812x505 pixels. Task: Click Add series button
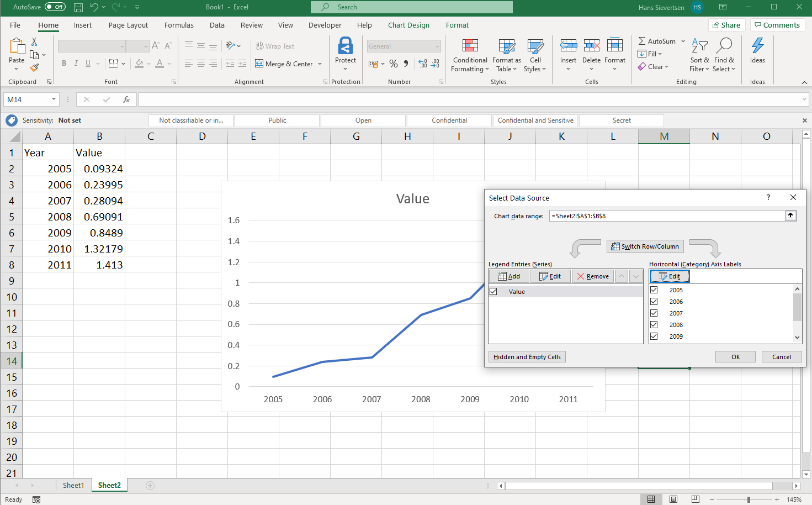[509, 276]
